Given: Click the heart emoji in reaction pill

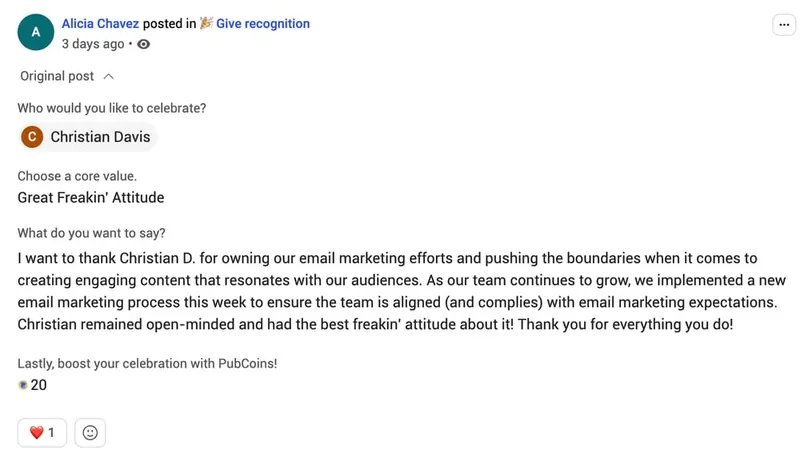Looking at the screenshot, I should (x=36, y=432).
